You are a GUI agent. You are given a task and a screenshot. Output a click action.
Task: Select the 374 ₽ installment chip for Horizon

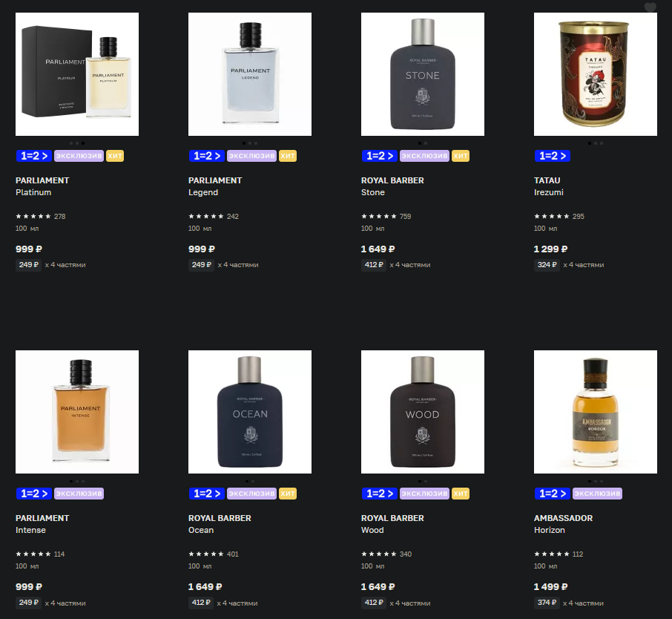click(547, 602)
